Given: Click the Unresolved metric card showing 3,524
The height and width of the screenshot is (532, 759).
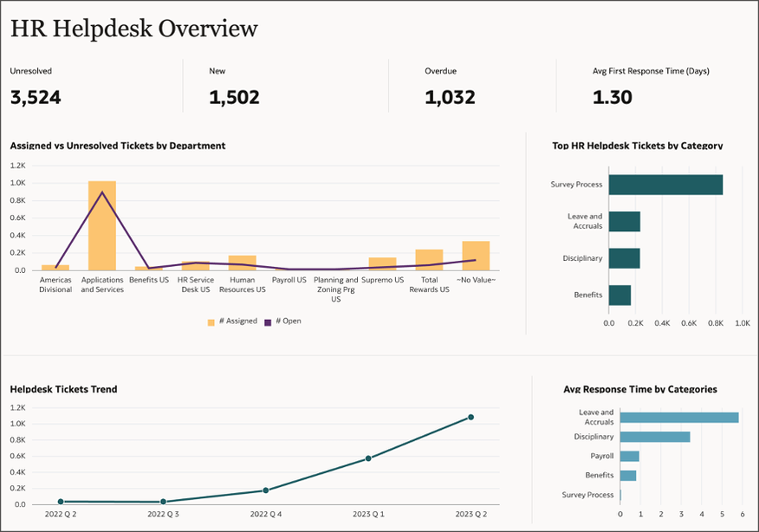Looking at the screenshot, I should click(x=35, y=87).
